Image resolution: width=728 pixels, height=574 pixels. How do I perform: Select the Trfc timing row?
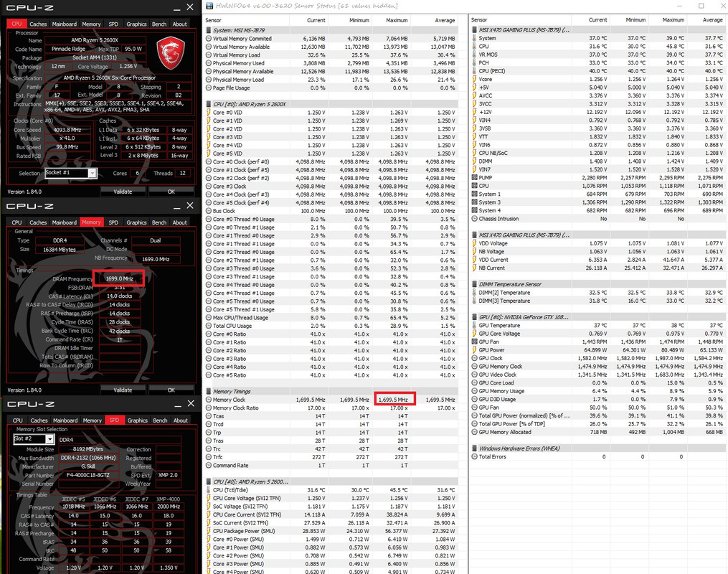(x=331, y=457)
